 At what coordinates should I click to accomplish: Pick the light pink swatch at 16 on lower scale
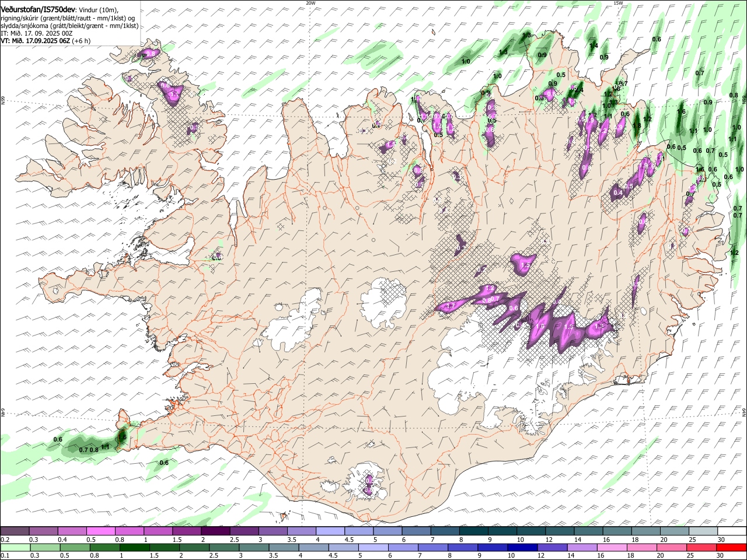pyautogui.click(x=612, y=547)
